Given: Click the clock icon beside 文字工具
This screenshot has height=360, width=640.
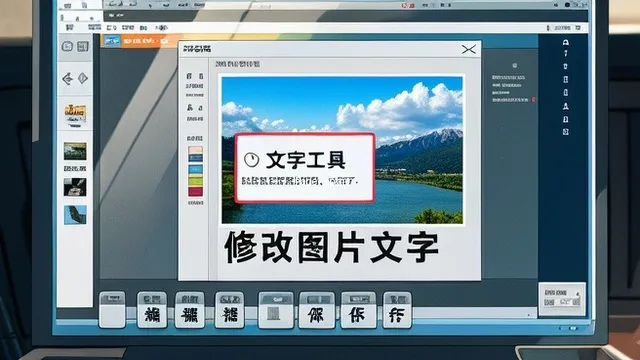Looking at the screenshot, I should pos(251,160).
